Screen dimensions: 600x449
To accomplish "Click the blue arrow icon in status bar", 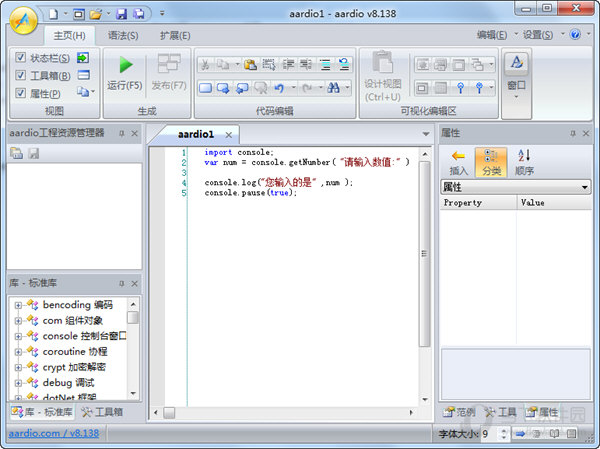I will pos(520,434).
